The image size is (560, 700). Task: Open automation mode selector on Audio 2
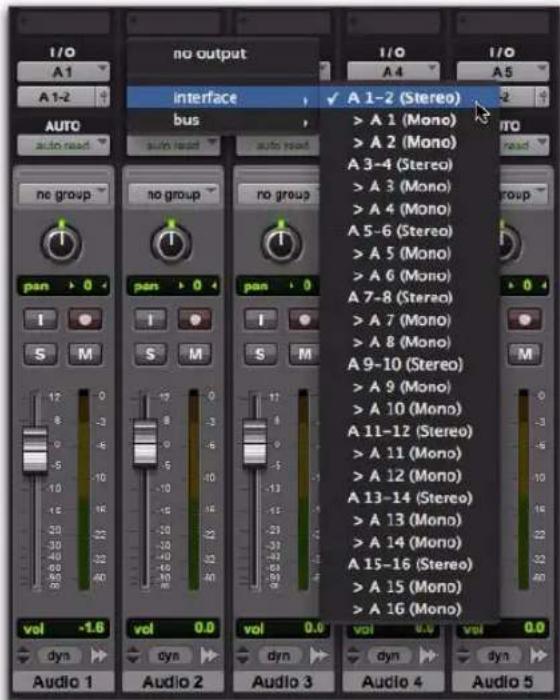tap(173, 145)
